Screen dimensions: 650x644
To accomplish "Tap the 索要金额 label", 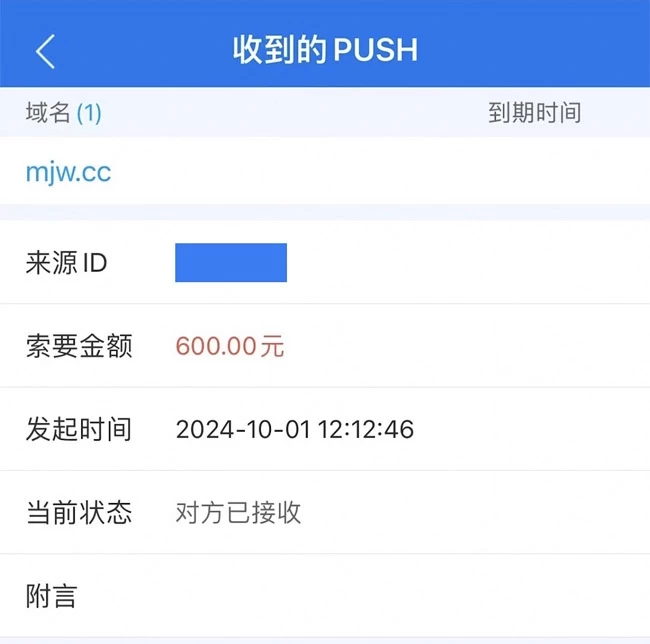I will coord(79,346).
